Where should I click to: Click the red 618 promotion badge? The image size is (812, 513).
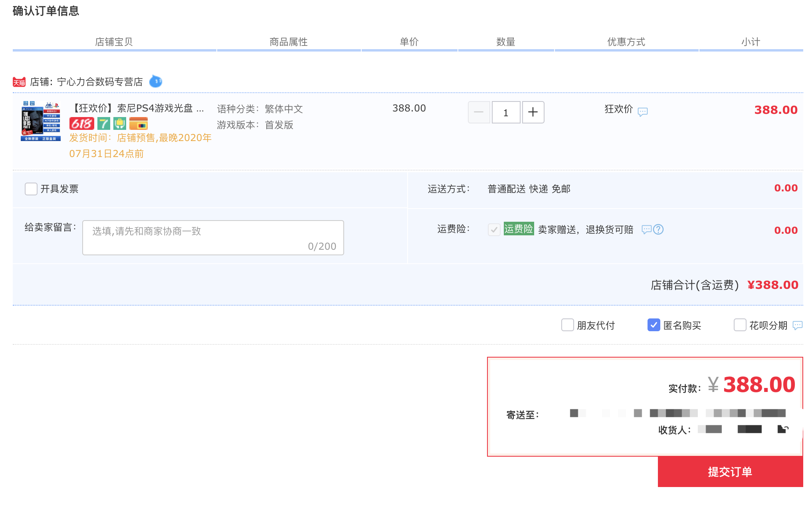pos(82,123)
